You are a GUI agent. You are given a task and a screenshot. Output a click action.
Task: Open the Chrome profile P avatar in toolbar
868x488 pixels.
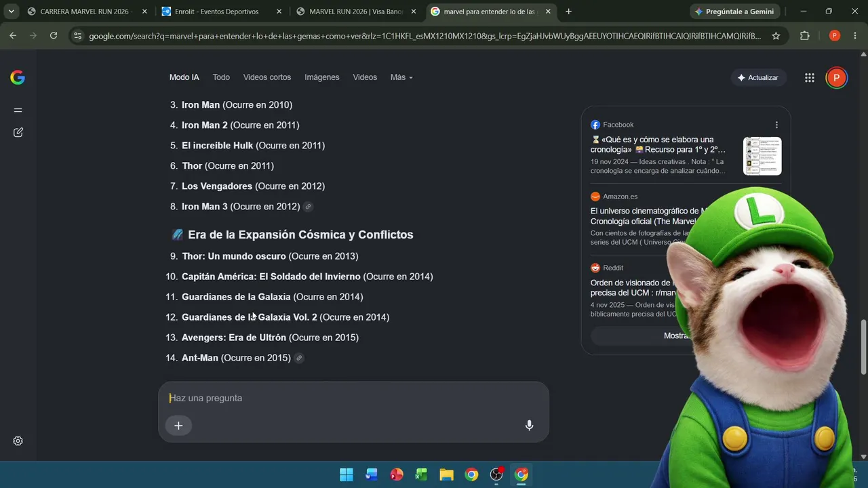pyautogui.click(x=835, y=36)
